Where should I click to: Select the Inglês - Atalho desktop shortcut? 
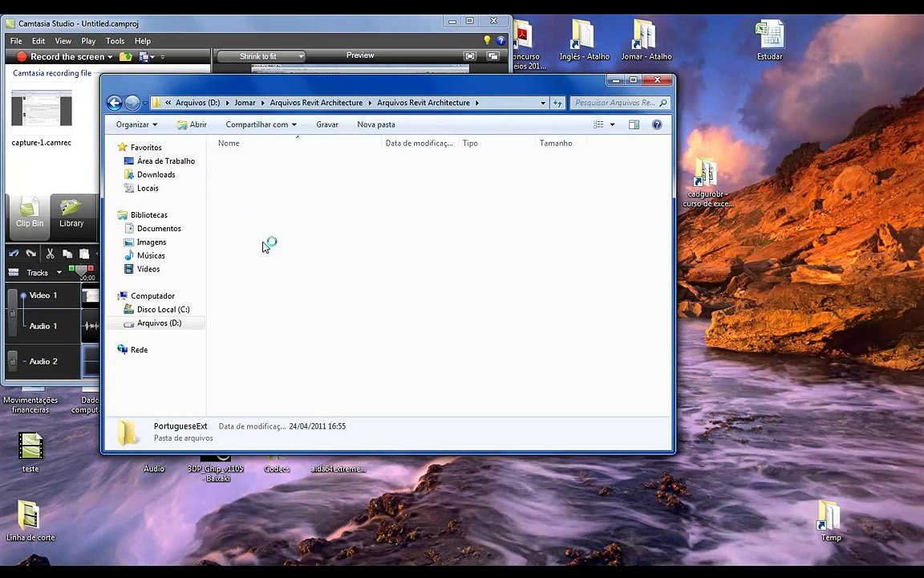(584, 40)
